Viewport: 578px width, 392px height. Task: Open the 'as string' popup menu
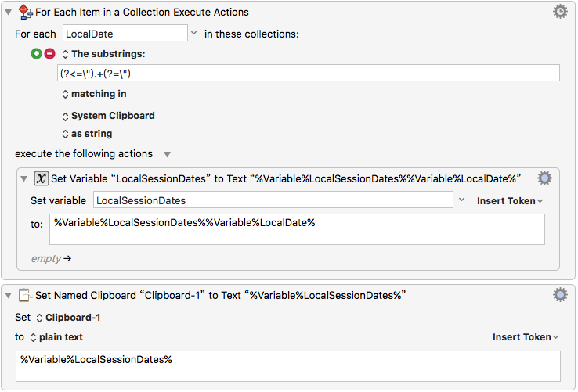tap(86, 134)
